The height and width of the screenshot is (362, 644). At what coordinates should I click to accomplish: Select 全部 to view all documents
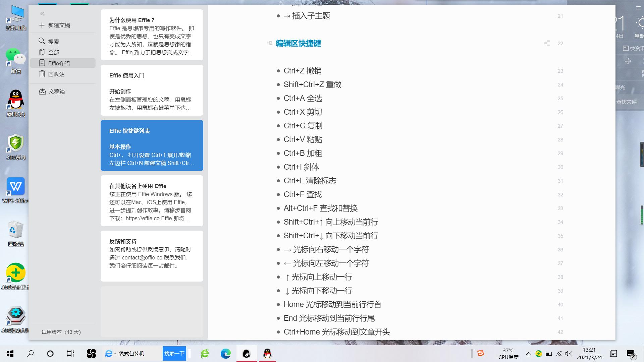pyautogui.click(x=53, y=52)
